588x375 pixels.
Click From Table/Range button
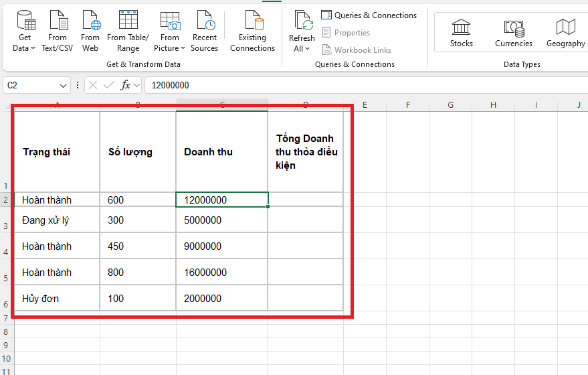click(128, 31)
